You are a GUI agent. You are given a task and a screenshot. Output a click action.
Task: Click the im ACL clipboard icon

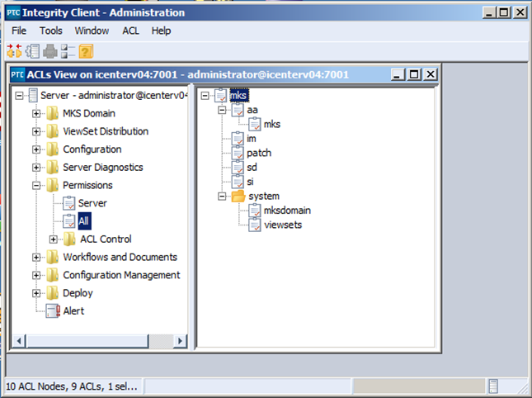(x=238, y=139)
